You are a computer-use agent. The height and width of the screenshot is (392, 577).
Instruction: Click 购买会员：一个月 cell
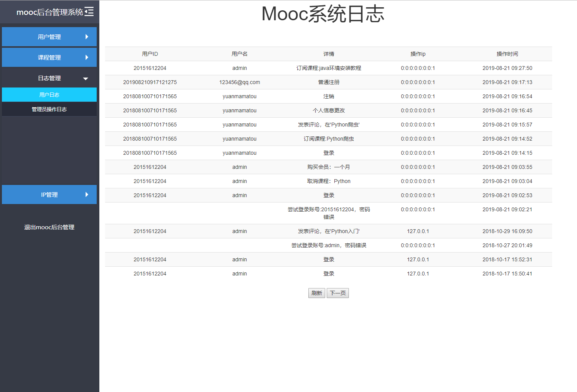[329, 167]
